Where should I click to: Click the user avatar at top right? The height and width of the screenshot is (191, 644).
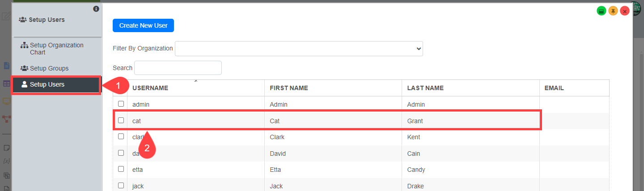pyautogui.click(x=637, y=9)
